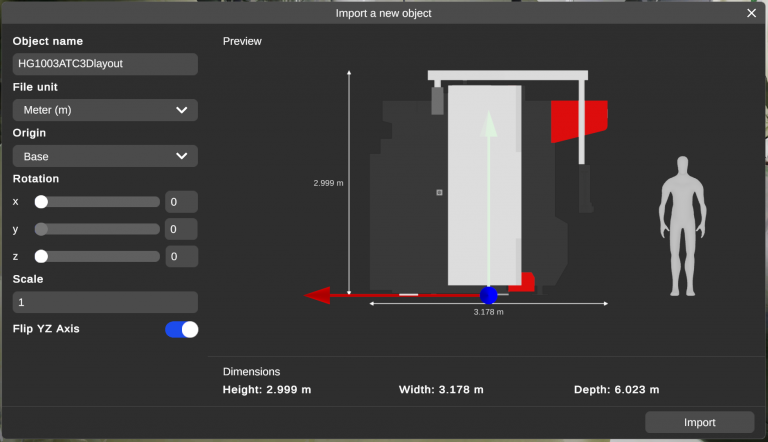The width and height of the screenshot is (768, 442).
Task: Open the File unit dropdown
Action: click(105, 110)
